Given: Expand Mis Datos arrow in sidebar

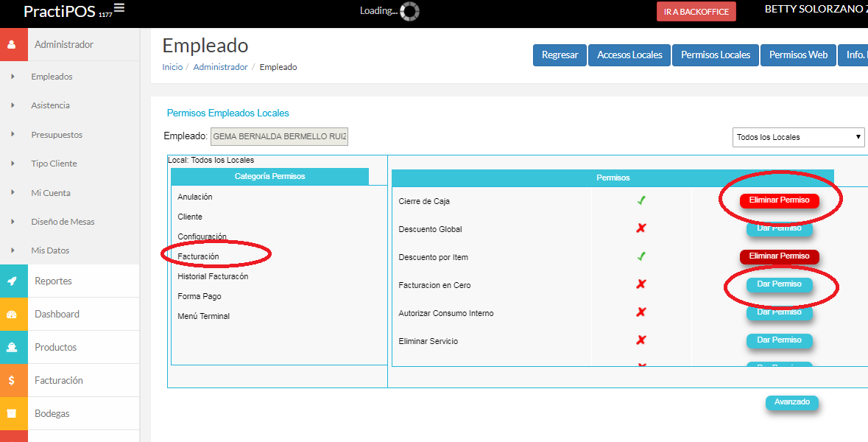Looking at the screenshot, I should point(13,250).
